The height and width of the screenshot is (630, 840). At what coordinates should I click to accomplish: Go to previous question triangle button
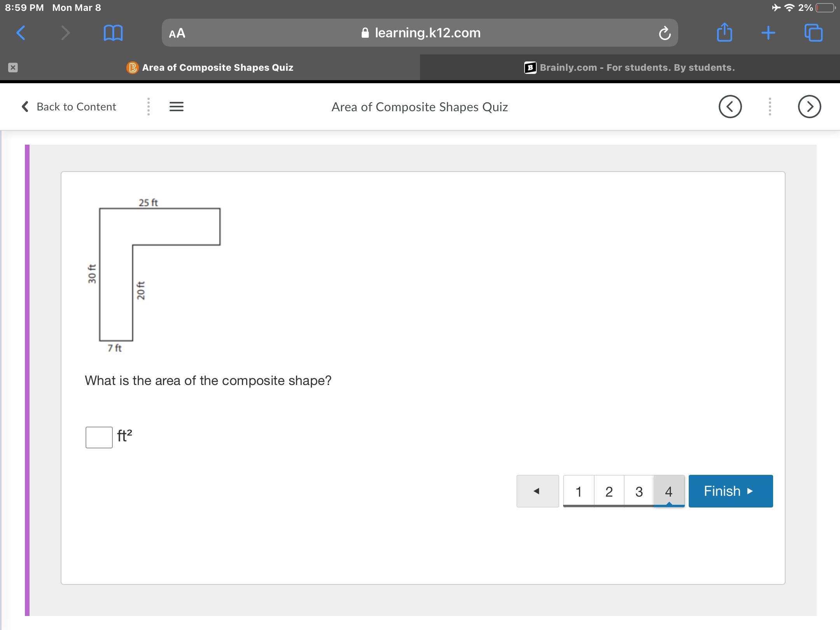[x=537, y=491]
